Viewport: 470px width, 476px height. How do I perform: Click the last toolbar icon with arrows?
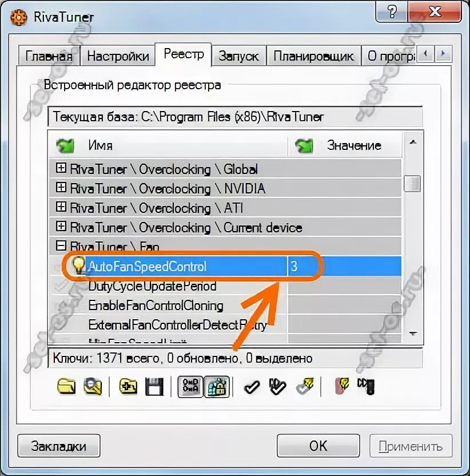367,386
